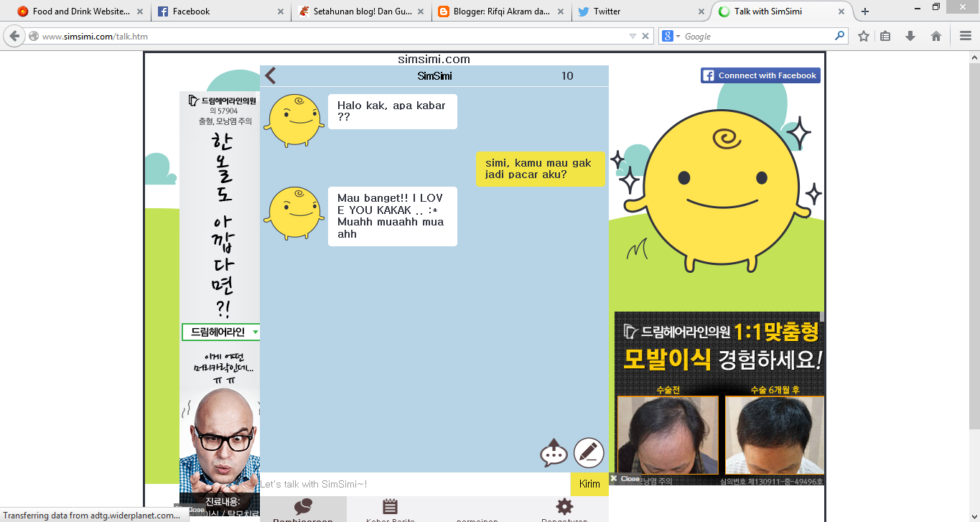Select the Berbicara chat bubbles tab
Viewport: 980px width, 522px height.
click(x=303, y=509)
